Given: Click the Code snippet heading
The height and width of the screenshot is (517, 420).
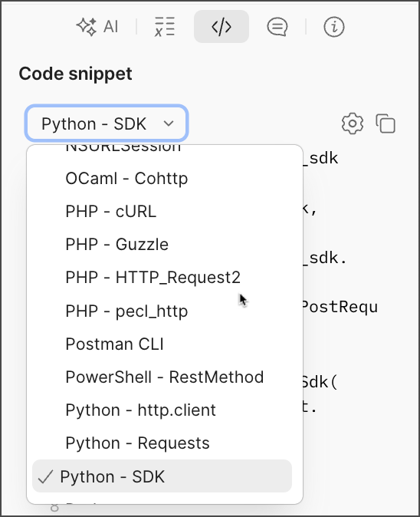Looking at the screenshot, I should 75,74.
